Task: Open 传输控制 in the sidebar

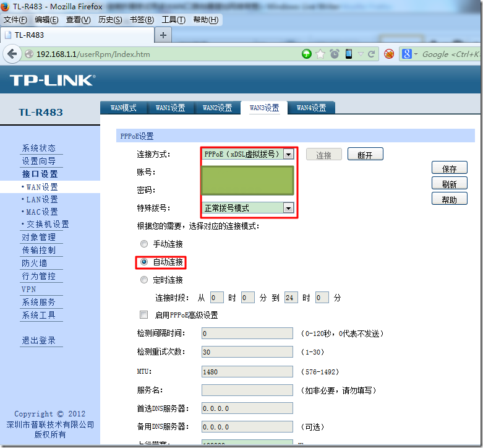Action: pos(39,250)
